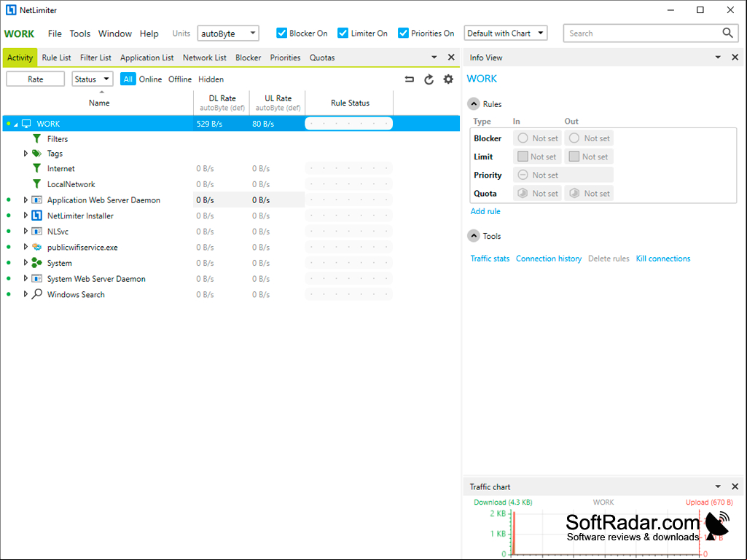Click the Tags icon
The height and width of the screenshot is (560, 747).
tap(36, 154)
